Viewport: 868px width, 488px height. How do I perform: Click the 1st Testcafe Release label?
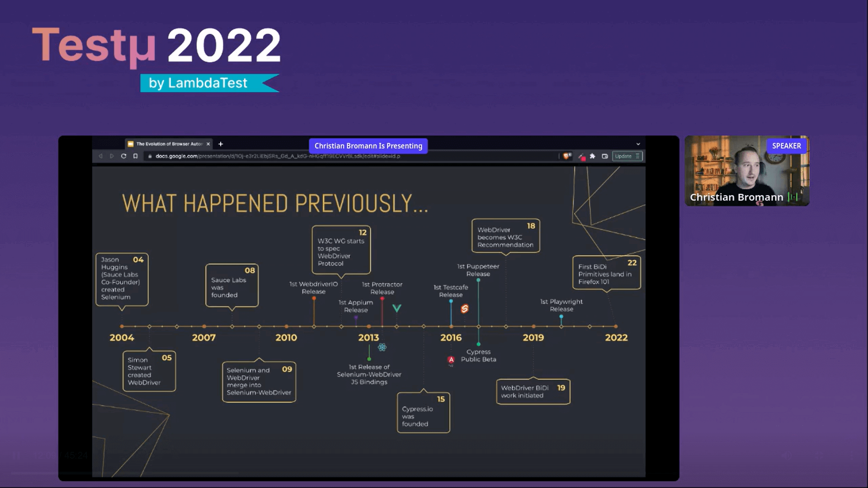[451, 291]
